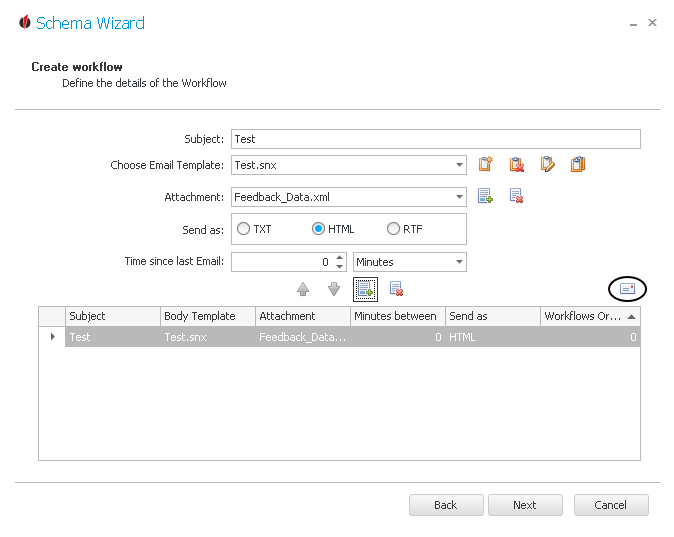Click the circled email envelope icon
The height and width of the screenshot is (537, 674).
[x=627, y=288]
